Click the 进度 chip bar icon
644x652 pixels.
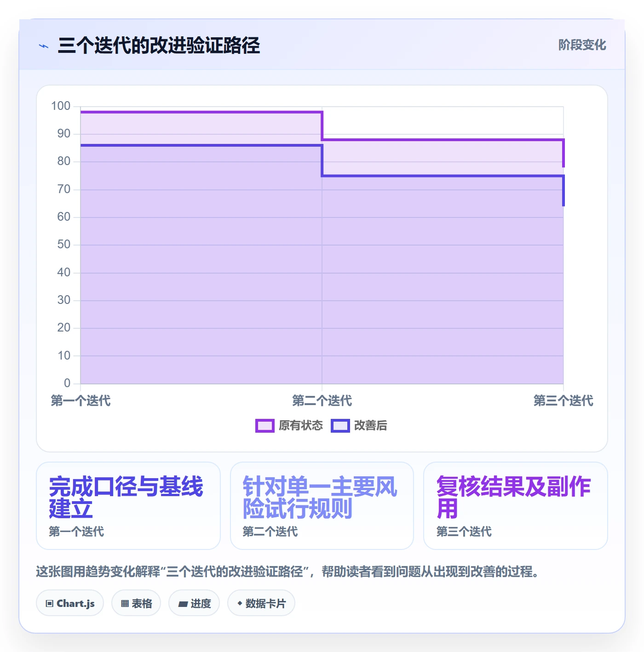click(183, 604)
